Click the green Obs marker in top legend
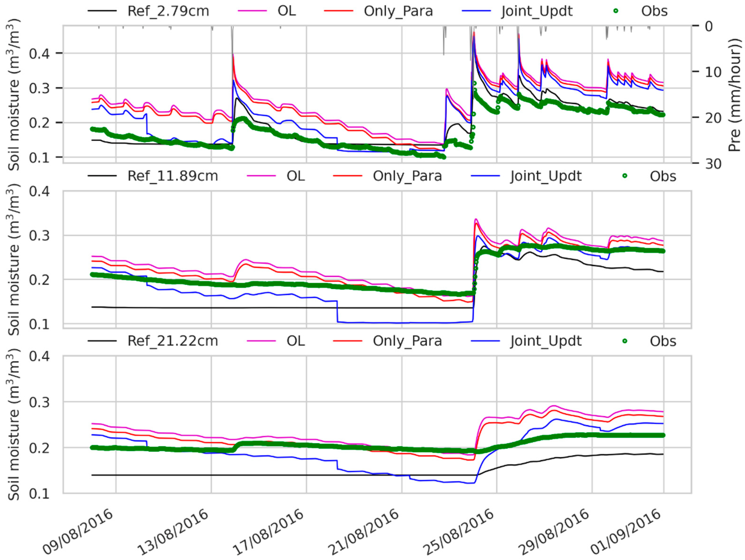Viewport: 745px width, 560px height. click(616, 11)
